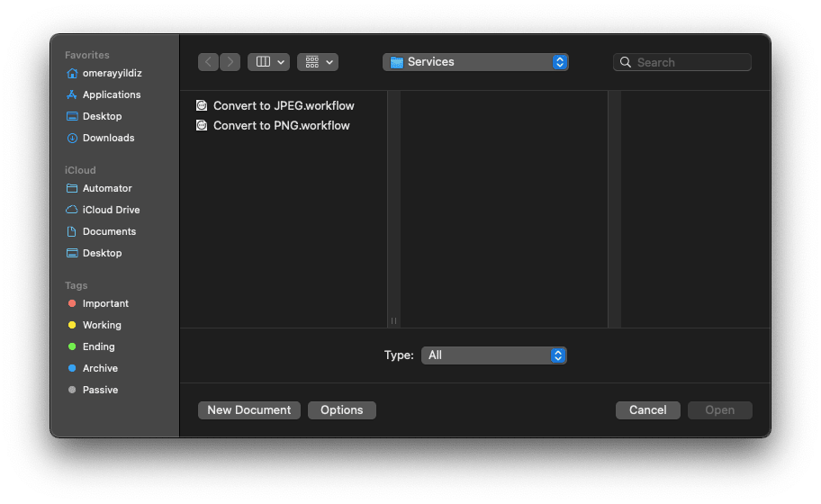Viewport: 821px width, 504px height.
Task: Click the Convert to JPEG workflow icon
Action: [202, 105]
